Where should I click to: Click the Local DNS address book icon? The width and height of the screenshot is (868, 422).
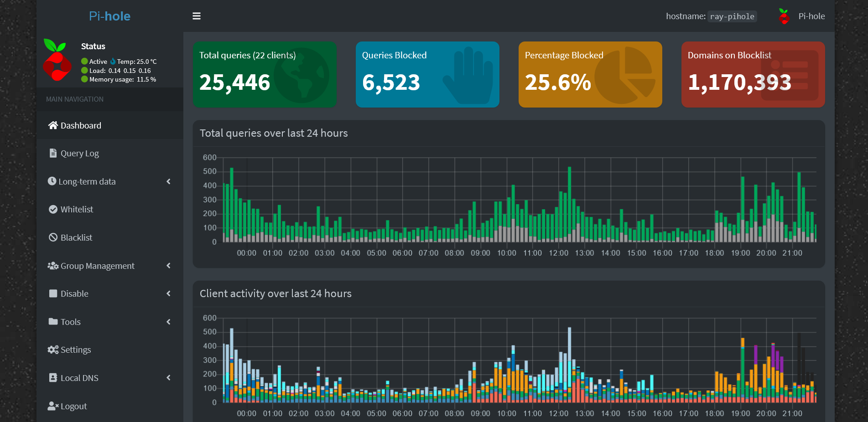pos(53,378)
